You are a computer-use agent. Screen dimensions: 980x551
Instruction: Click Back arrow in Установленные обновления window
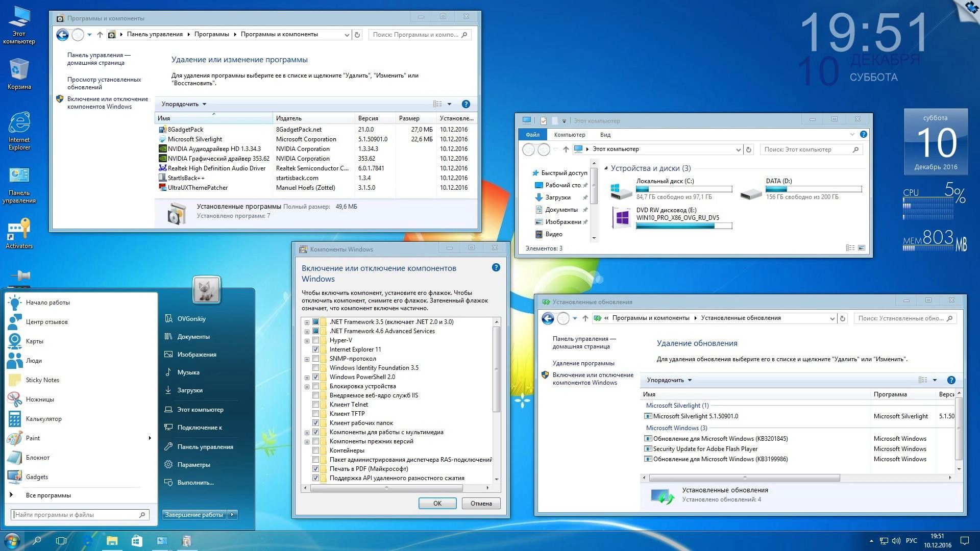click(548, 318)
